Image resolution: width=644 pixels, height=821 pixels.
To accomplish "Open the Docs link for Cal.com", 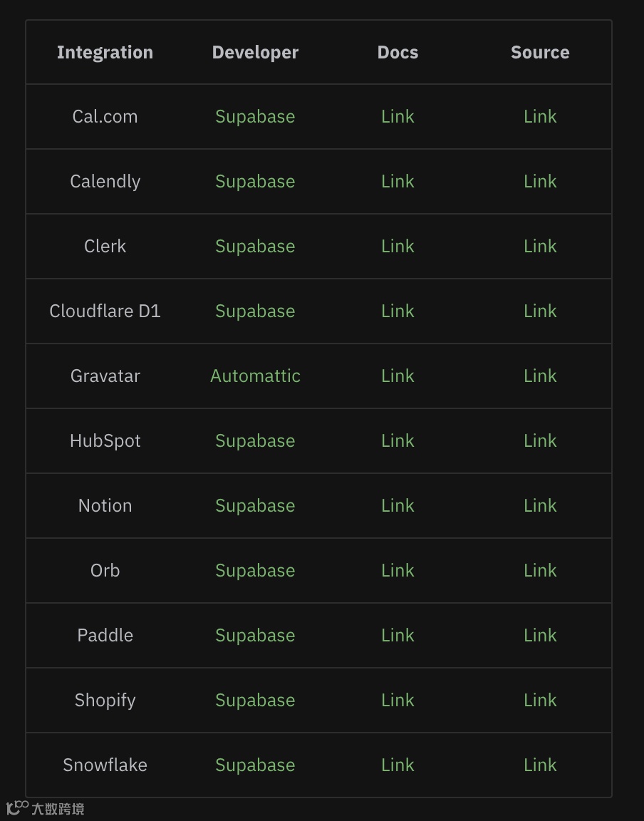I will [398, 117].
